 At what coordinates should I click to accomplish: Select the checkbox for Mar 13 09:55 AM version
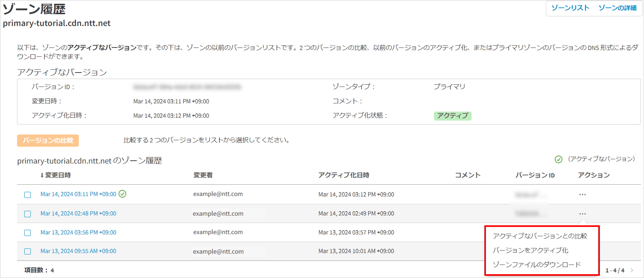tap(27, 251)
